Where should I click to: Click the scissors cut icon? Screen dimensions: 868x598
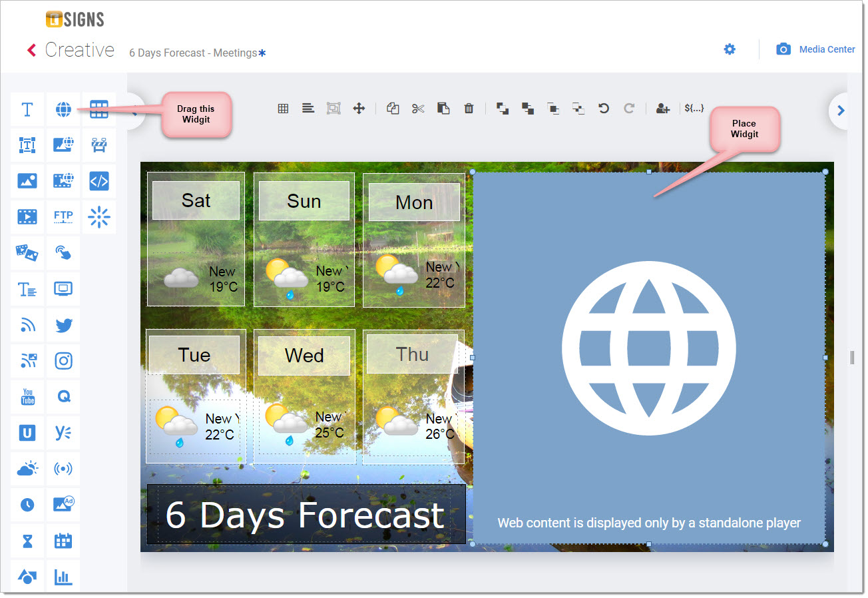(x=418, y=109)
